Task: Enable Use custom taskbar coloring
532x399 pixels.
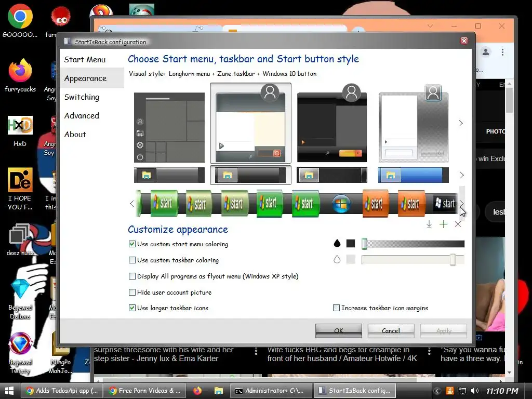Action: click(x=132, y=260)
